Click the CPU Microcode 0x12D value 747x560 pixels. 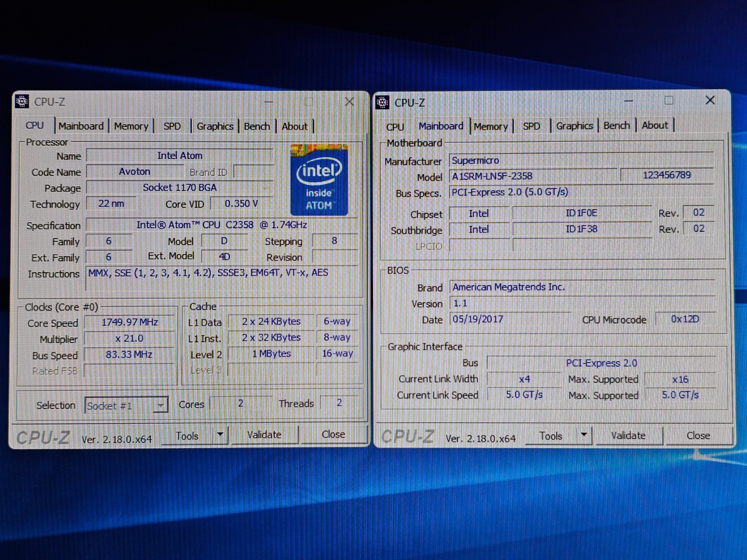coord(685,319)
